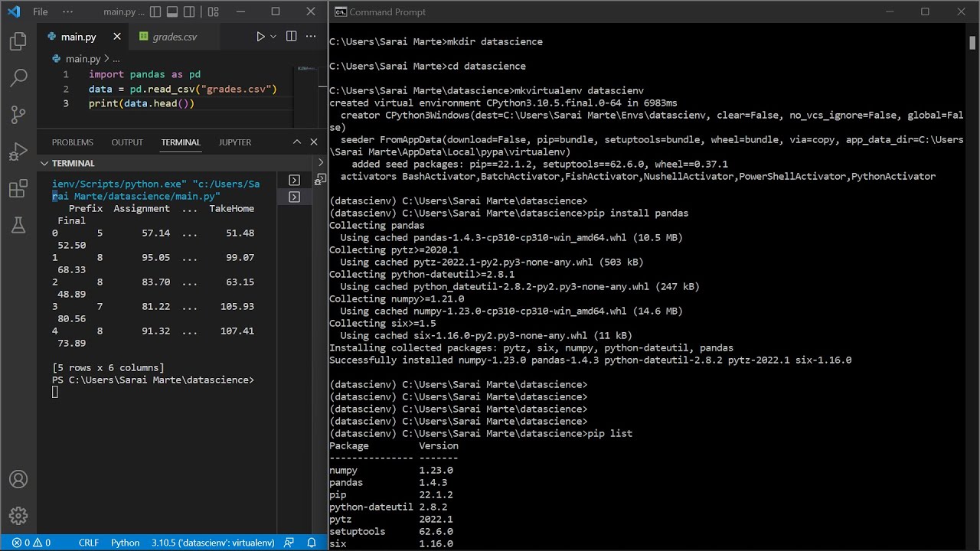Split the editor to the right

tap(291, 36)
